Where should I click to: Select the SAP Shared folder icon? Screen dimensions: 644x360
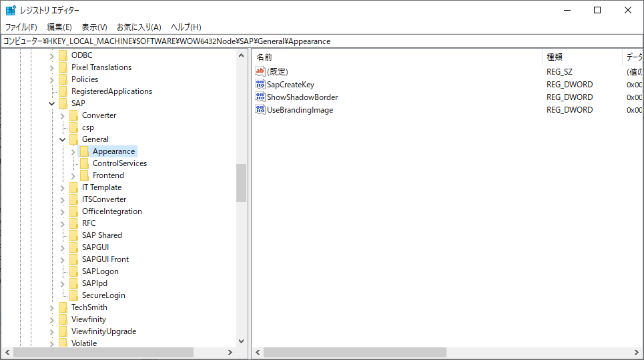pyautogui.click(x=73, y=235)
